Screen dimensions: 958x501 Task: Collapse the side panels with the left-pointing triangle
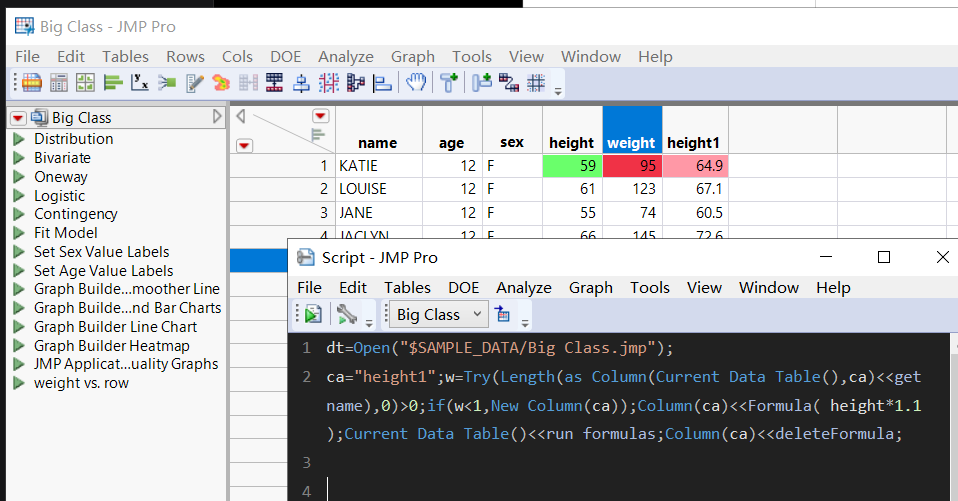pos(241,116)
